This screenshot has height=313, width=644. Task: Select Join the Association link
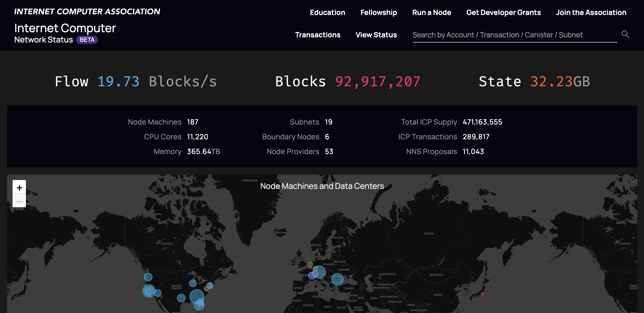point(591,12)
